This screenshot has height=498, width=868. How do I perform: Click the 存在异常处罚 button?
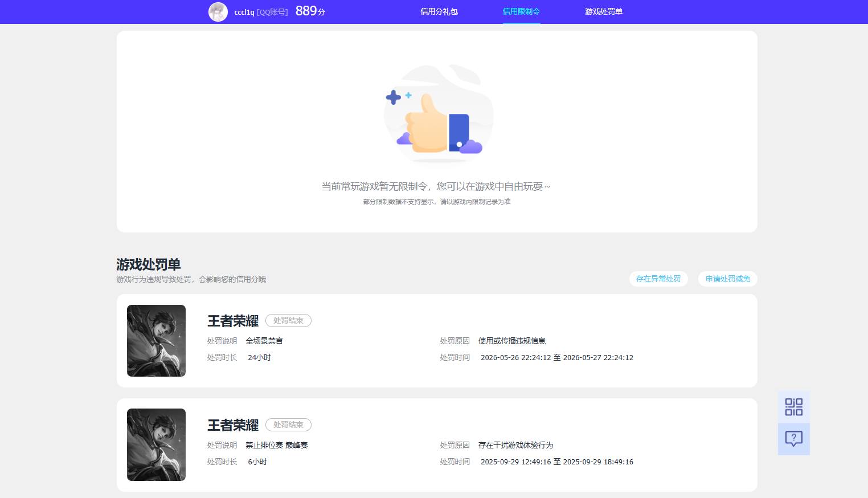coord(658,279)
